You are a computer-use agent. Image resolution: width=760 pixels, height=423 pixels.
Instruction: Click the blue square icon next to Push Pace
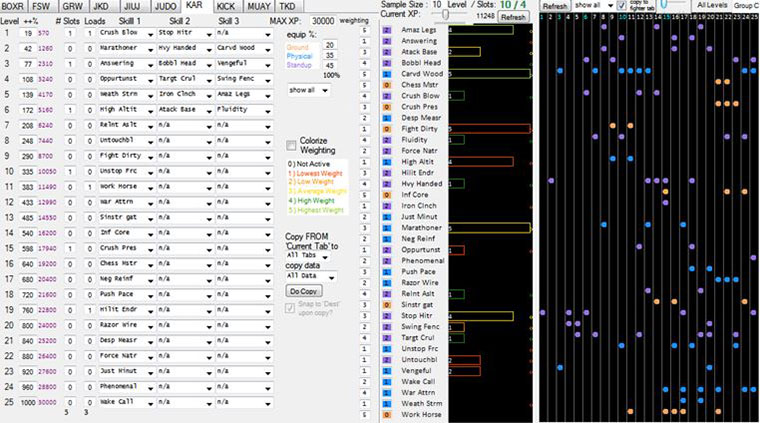pyautogui.click(x=387, y=272)
